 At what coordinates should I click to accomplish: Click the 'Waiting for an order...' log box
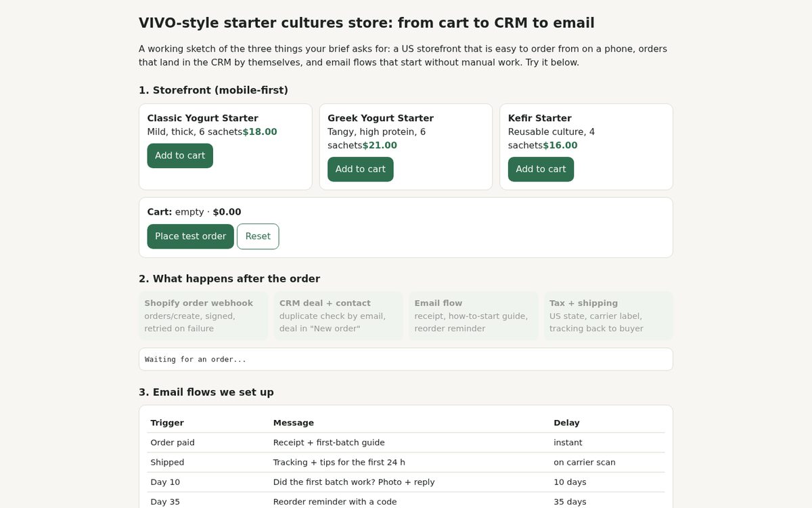(406, 359)
